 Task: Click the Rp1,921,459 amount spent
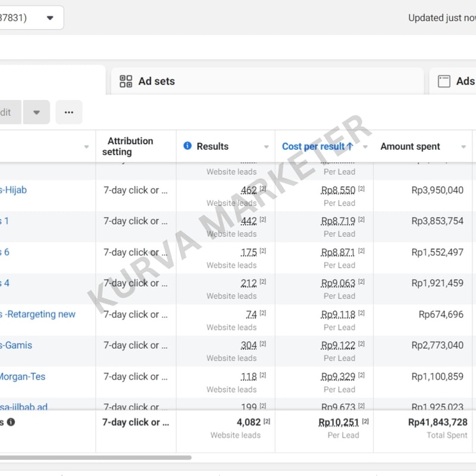click(x=437, y=283)
